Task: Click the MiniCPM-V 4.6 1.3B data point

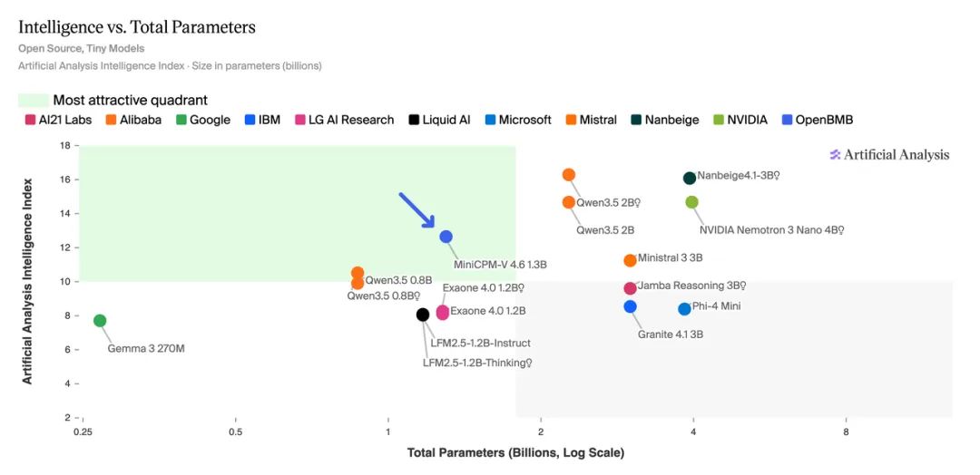Action: 446,237
